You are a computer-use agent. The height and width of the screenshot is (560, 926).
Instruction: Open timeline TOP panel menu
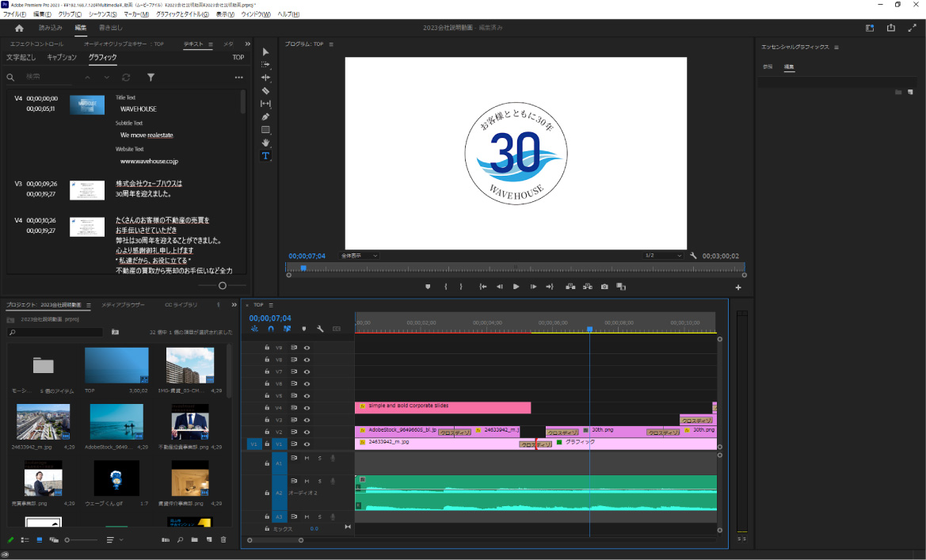(271, 306)
